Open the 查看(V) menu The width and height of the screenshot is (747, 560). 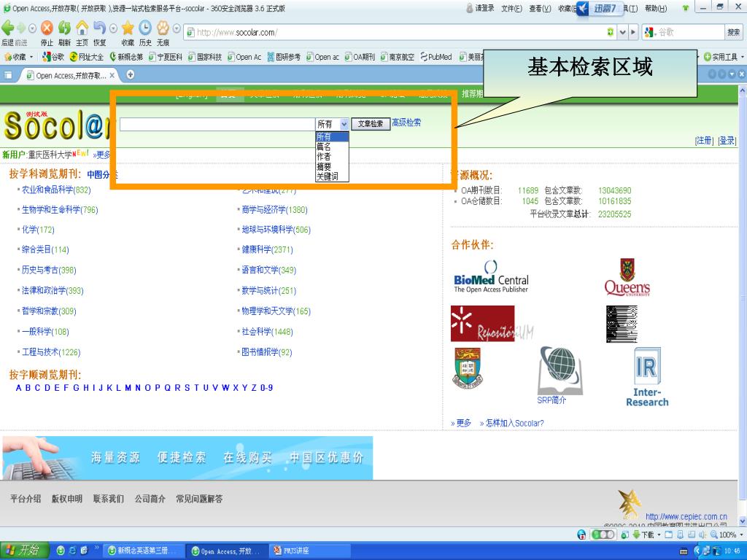pos(540,9)
